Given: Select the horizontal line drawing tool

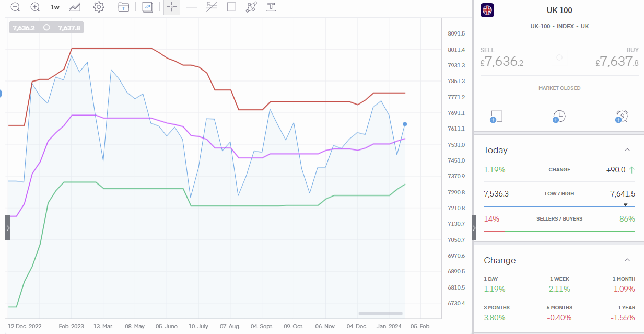Looking at the screenshot, I should coord(192,7).
